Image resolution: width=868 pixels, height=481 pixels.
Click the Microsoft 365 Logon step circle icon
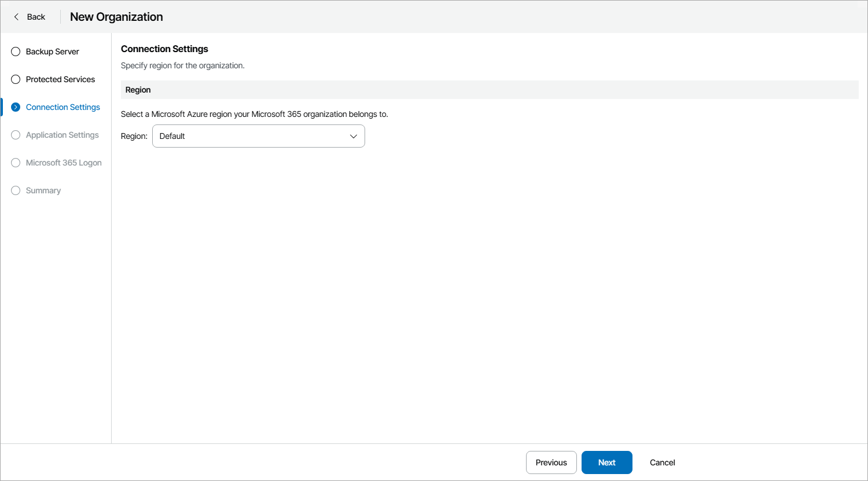15,163
